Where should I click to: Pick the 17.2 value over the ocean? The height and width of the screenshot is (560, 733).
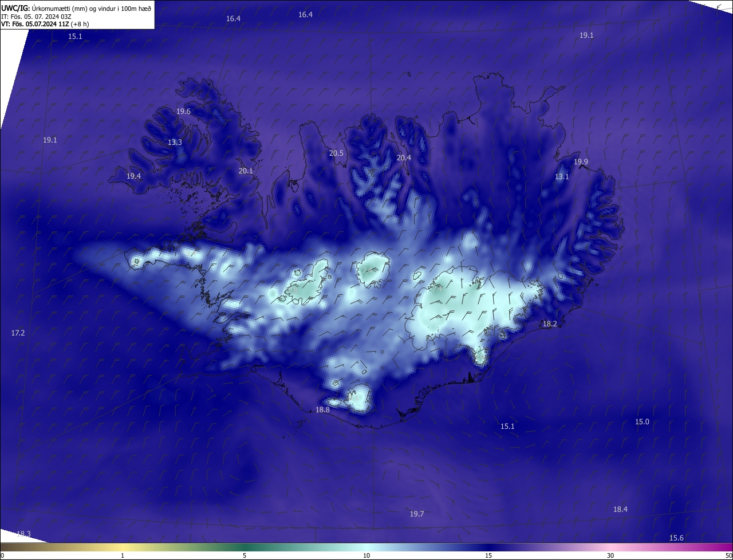tap(18, 333)
